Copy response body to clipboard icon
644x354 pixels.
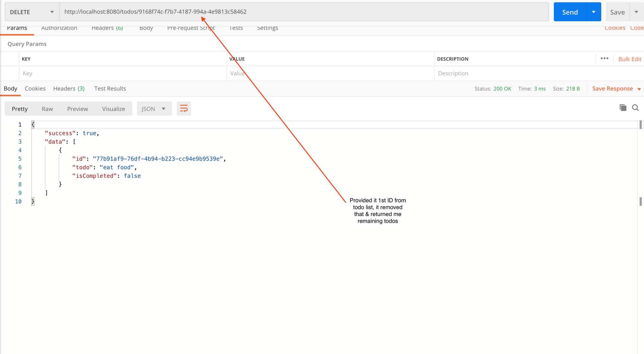tap(623, 108)
